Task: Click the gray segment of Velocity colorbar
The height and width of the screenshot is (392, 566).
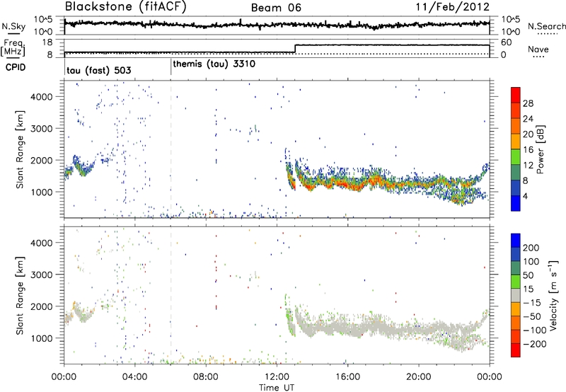Action: pyautogui.click(x=516, y=295)
